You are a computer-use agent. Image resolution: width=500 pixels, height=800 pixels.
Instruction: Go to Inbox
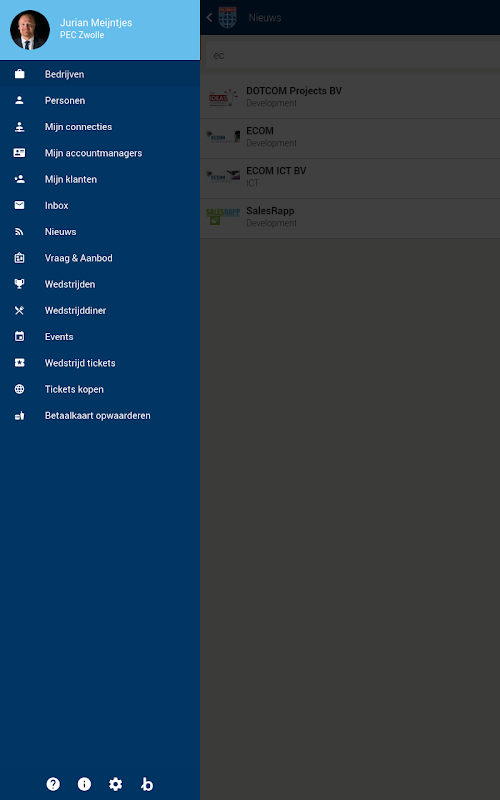point(100,206)
